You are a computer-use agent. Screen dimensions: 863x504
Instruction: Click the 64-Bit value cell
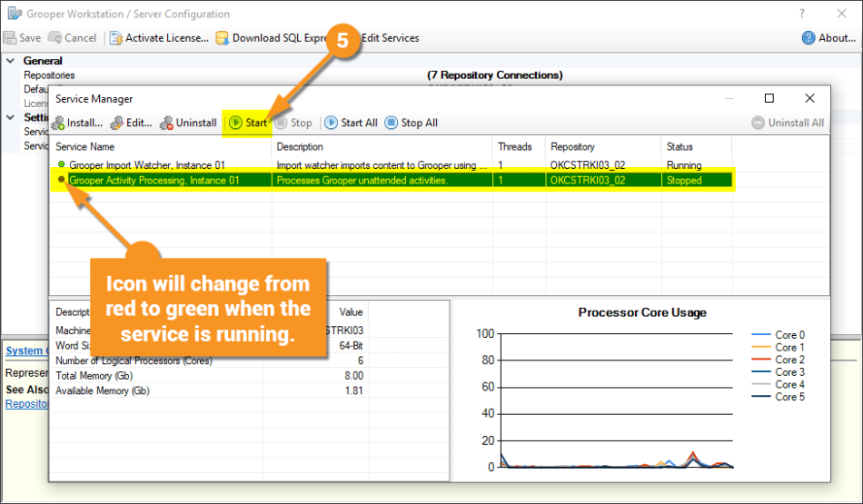[351, 346]
